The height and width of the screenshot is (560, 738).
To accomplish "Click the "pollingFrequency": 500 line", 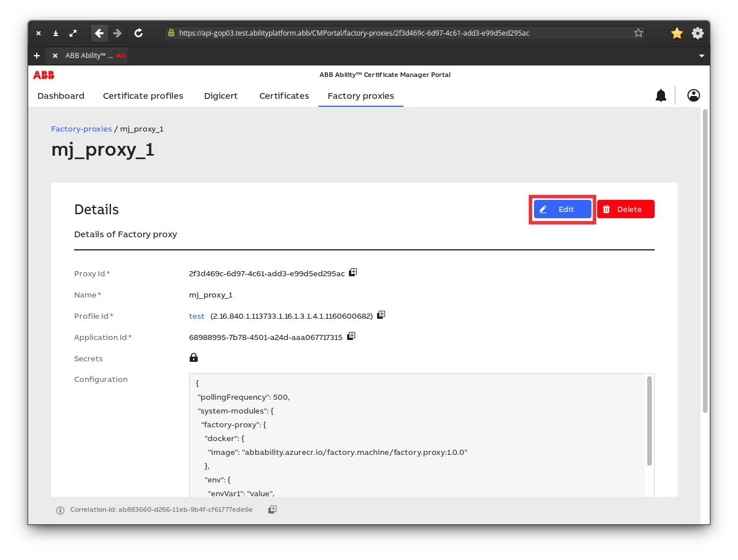I will tap(244, 397).
